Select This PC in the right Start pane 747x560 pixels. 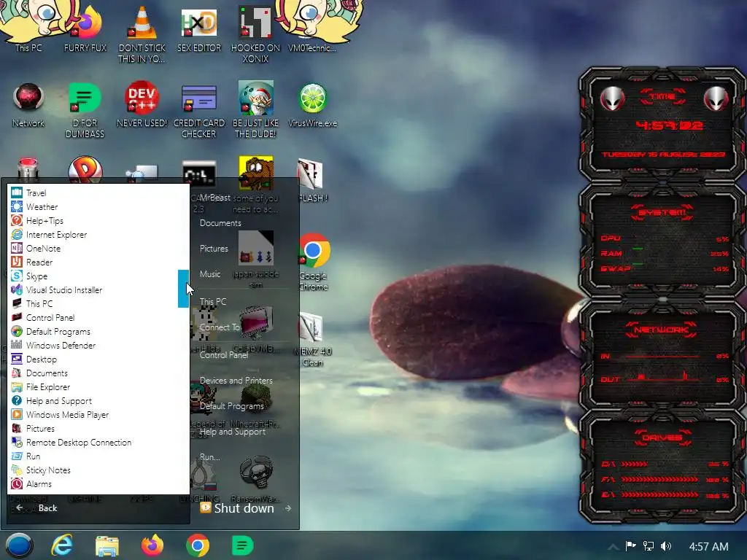pos(213,301)
